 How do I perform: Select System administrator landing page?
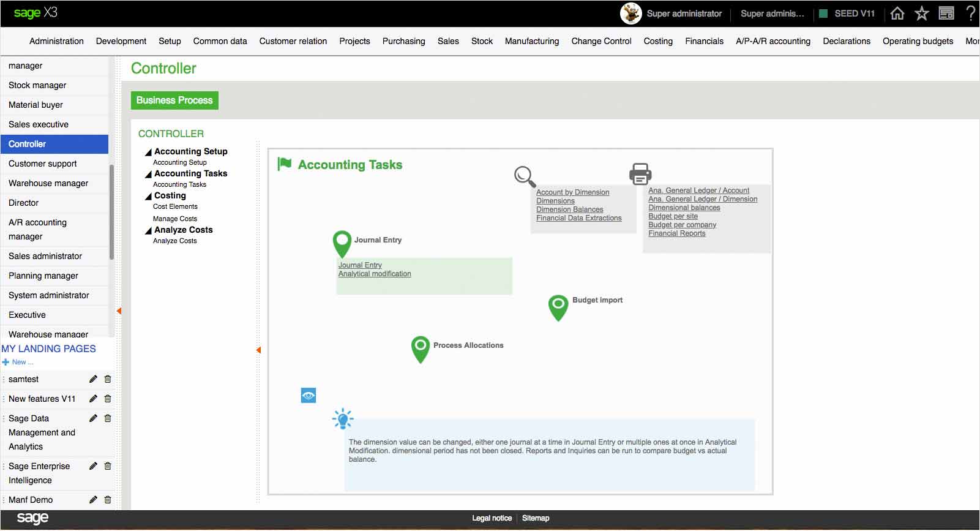point(54,295)
